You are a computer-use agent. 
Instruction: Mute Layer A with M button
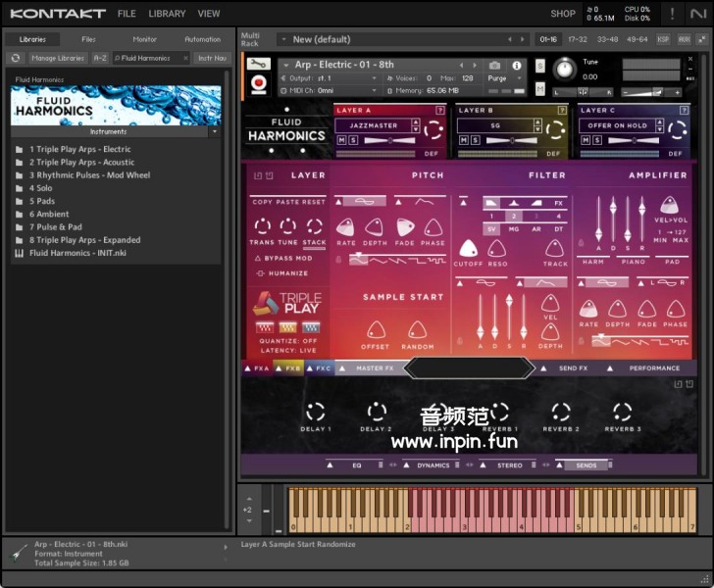[341, 140]
